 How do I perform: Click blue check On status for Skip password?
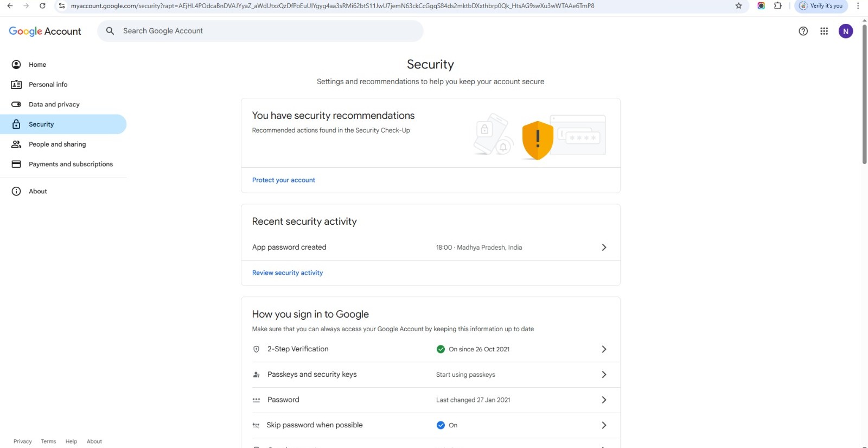(x=441, y=425)
